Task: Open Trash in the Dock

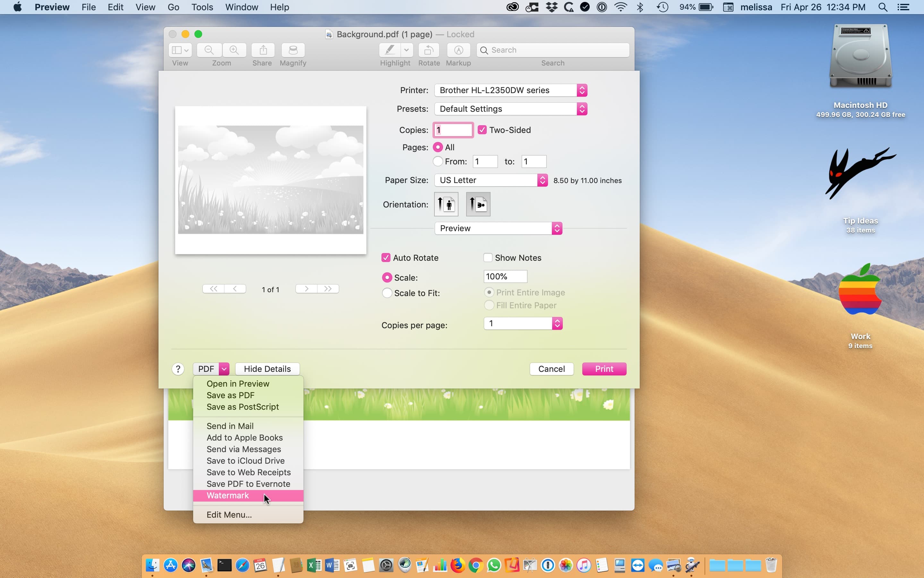Action: pos(771,565)
